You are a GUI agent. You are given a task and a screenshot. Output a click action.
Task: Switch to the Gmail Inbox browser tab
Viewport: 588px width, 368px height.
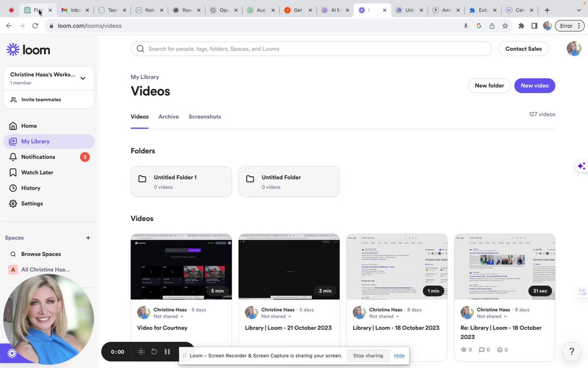[74, 10]
